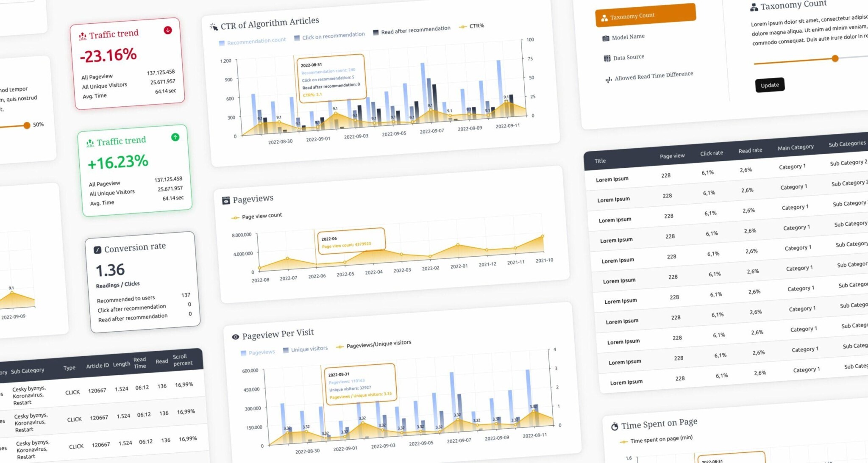Click the Sub Category header in articles table
This screenshot has width=868, height=463.
click(x=28, y=371)
